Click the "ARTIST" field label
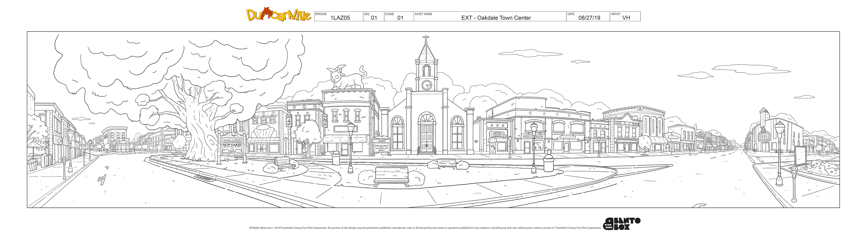 tap(616, 14)
